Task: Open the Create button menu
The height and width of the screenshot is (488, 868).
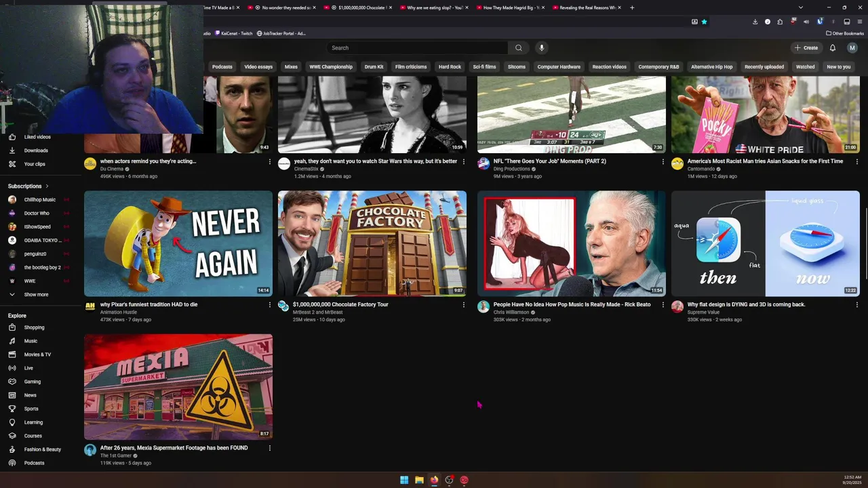Action: (x=807, y=47)
